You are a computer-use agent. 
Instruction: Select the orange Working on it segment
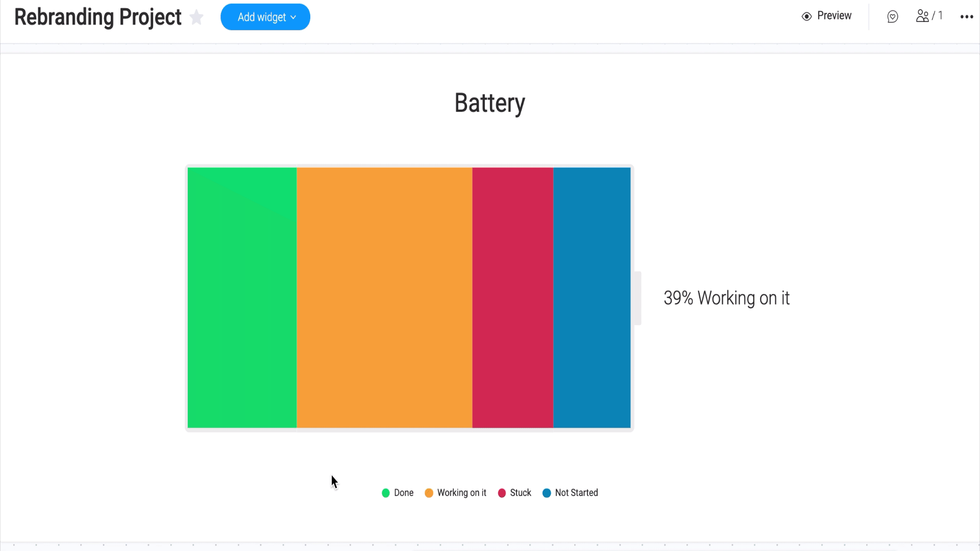[384, 297]
